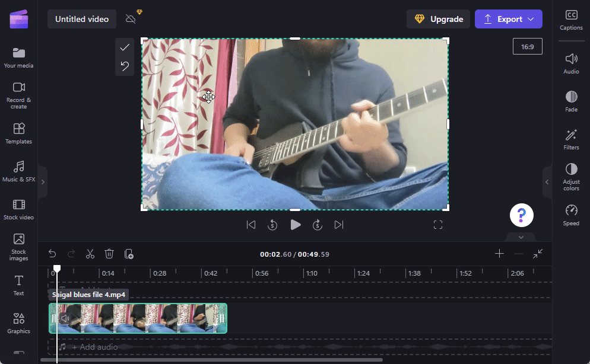Open the Your media tab
The width and height of the screenshot is (590, 364).
(x=18, y=58)
